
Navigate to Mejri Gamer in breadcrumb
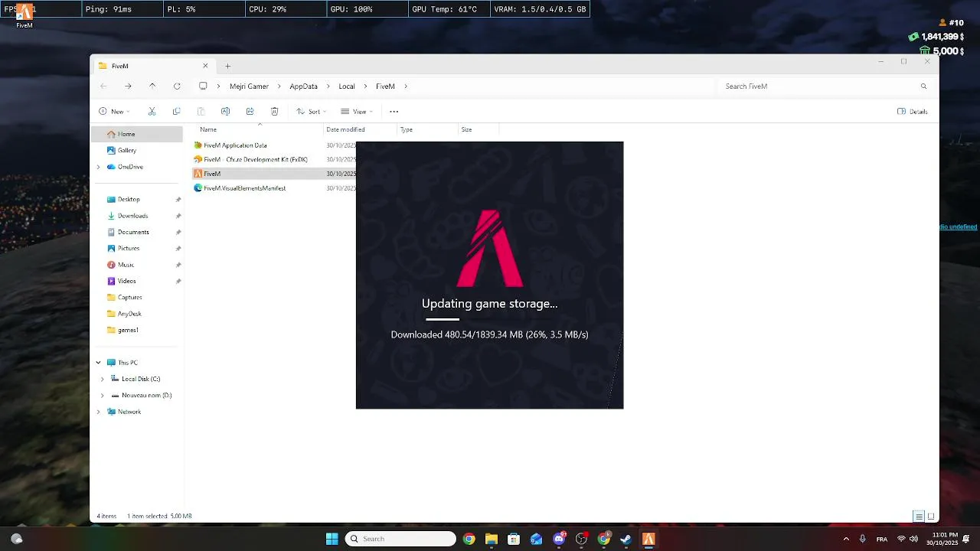pyautogui.click(x=249, y=86)
